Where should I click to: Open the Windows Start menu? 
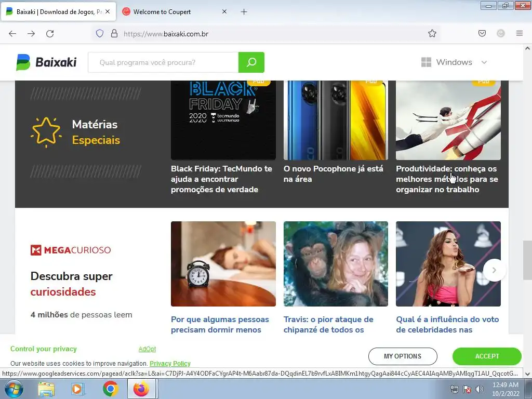[14, 389]
